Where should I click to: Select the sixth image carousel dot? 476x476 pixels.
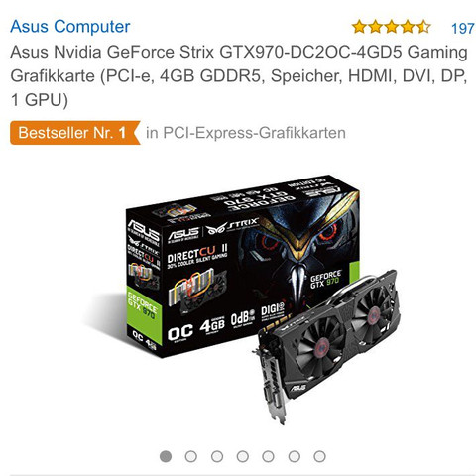[x=294, y=456]
